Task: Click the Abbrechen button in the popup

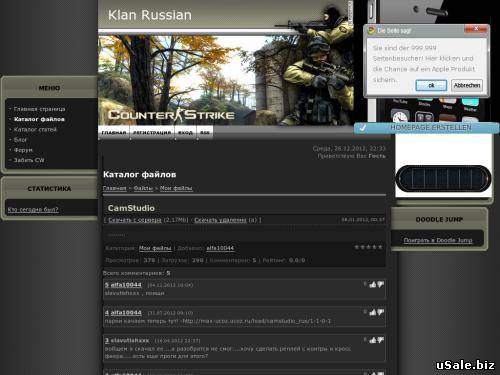Action: (467, 85)
